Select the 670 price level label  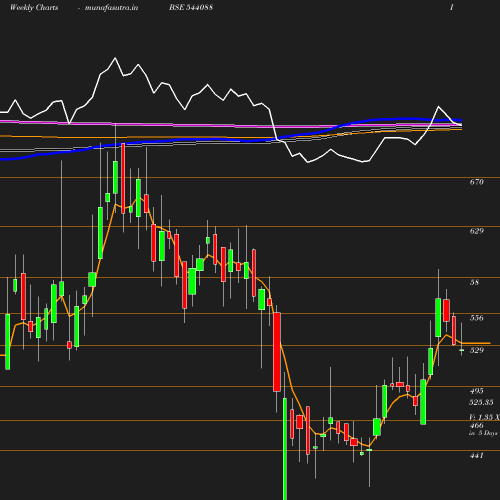point(476,182)
